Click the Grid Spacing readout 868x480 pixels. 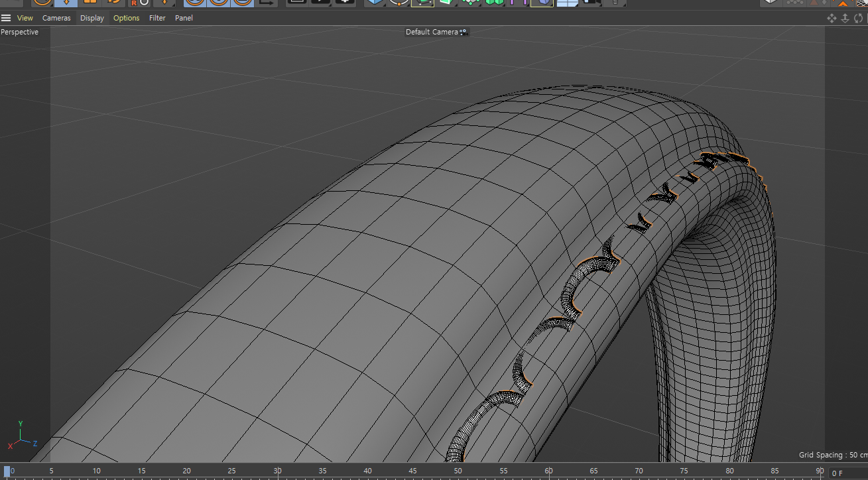pos(833,455)
